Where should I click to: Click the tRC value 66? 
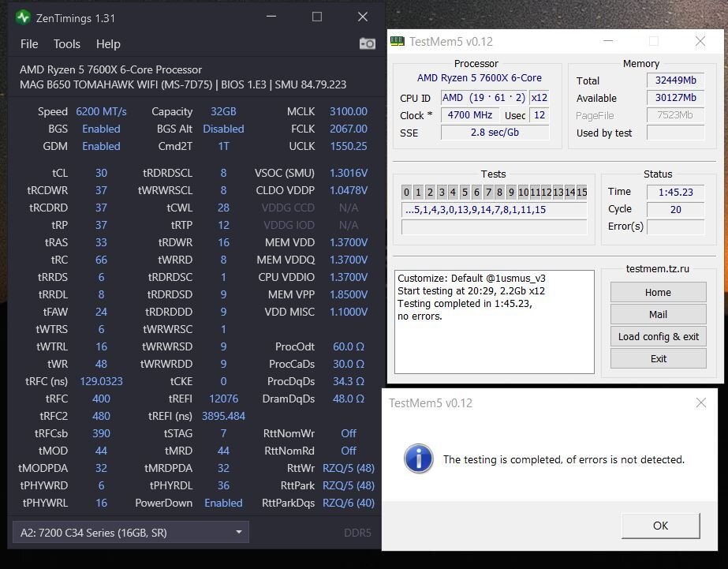pyautogui.click(x=101, y=260)
